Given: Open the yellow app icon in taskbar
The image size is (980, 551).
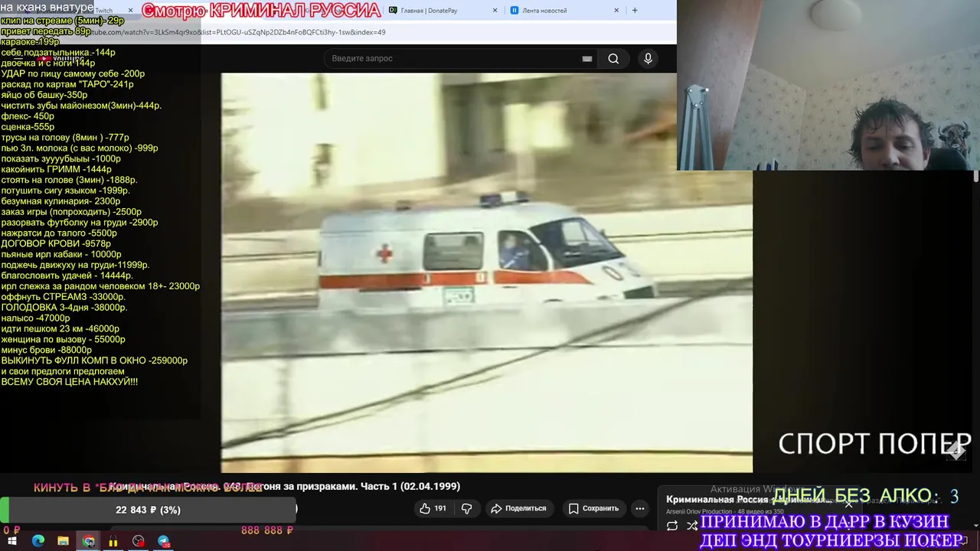Looking at the screenshot, I should pos(113,541).
